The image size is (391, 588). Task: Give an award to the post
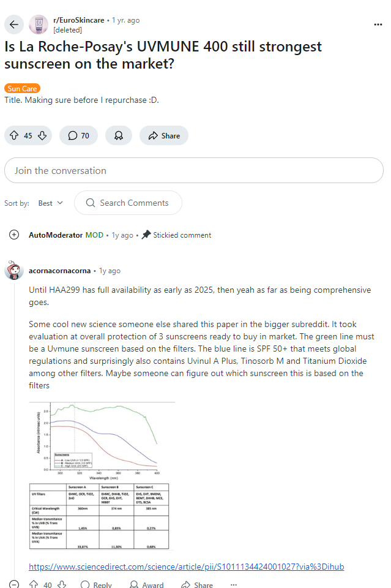(118, 135)
